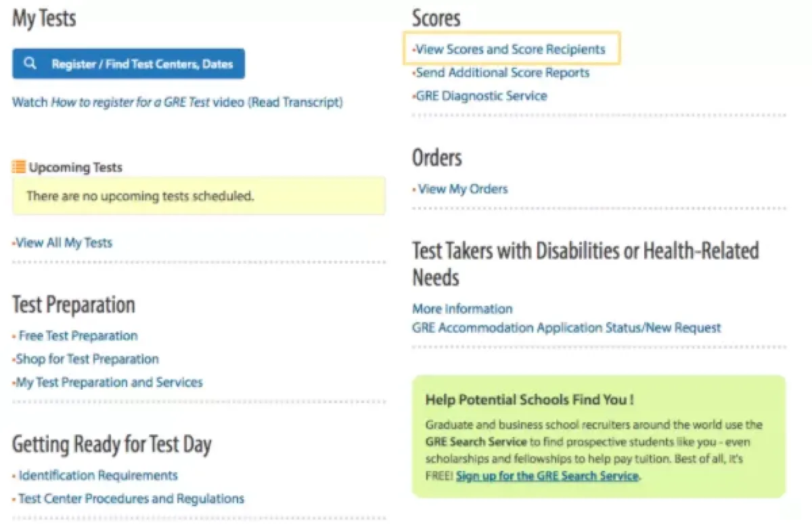The height and width of the screenshot is (529, 812).
Task: Open View All My Tests link
Action: pyautogui.click(x=64, y=243)
